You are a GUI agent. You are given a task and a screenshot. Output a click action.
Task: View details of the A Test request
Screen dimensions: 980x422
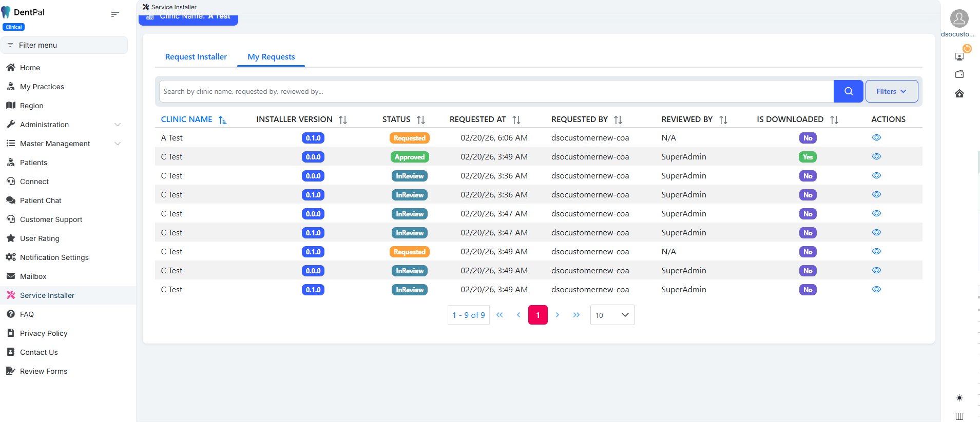pyautogui.click(x=876, y=137)
